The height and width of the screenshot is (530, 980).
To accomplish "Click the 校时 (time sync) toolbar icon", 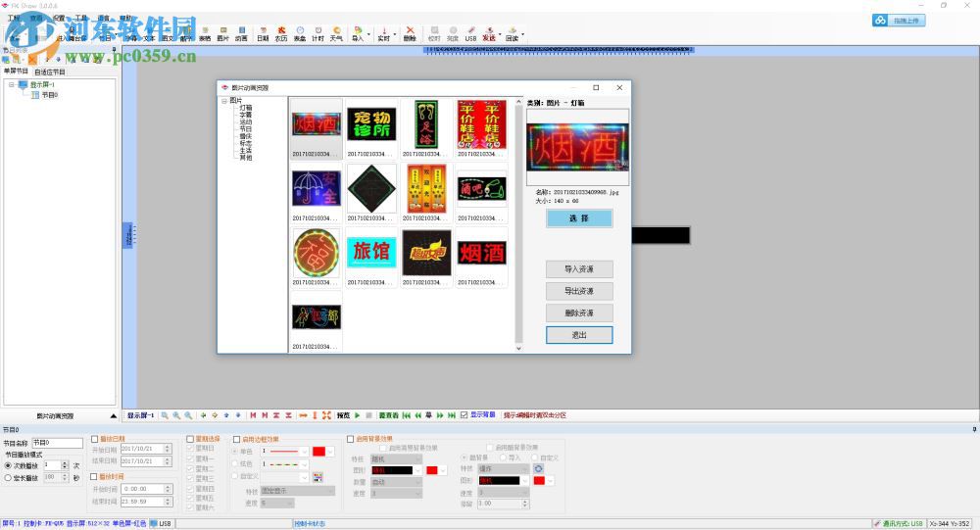I will [434, 33].
